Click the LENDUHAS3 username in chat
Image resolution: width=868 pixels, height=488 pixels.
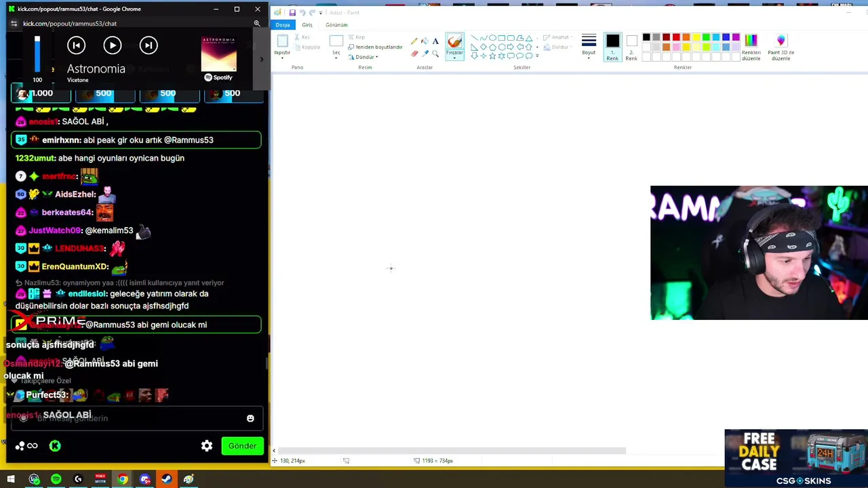click(80, 249)
